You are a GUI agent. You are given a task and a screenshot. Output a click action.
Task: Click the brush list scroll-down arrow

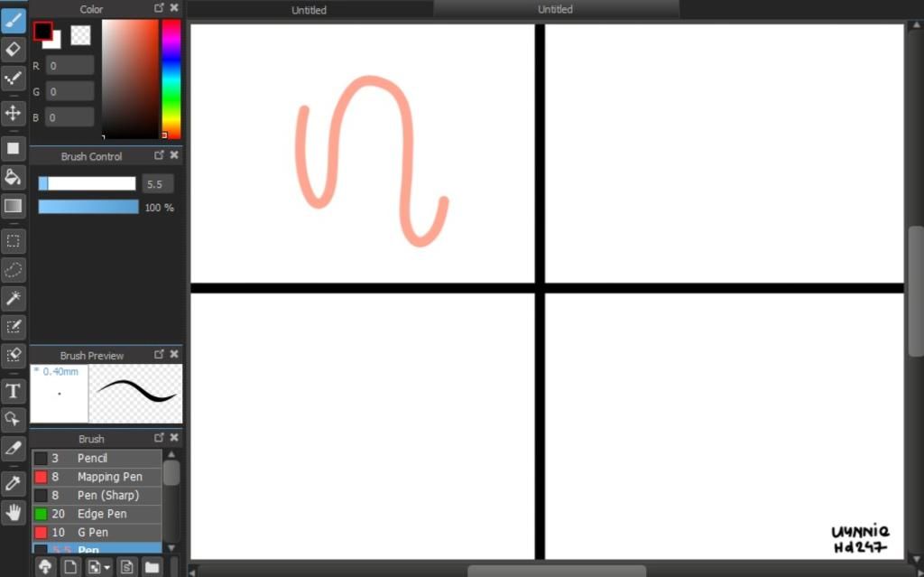tap(171, 548)
